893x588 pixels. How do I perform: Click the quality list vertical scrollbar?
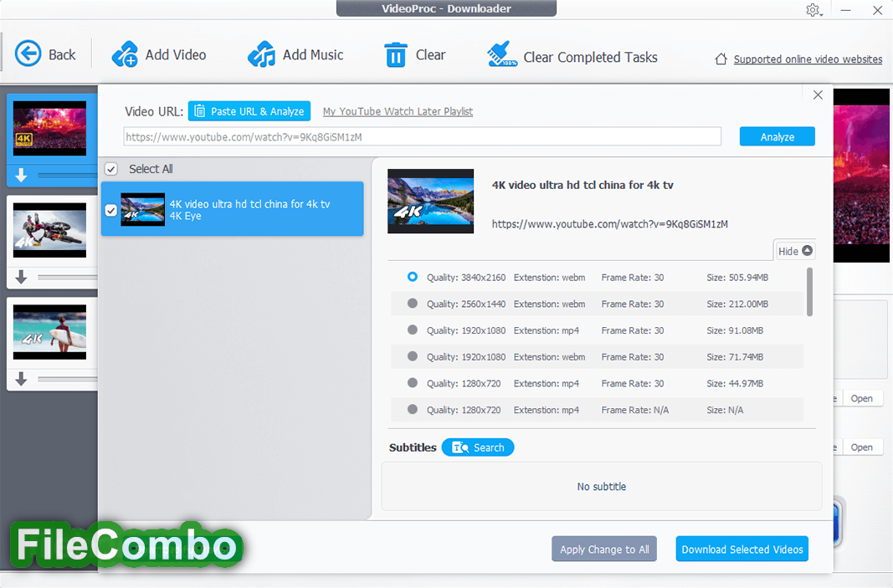click(810, 292)
